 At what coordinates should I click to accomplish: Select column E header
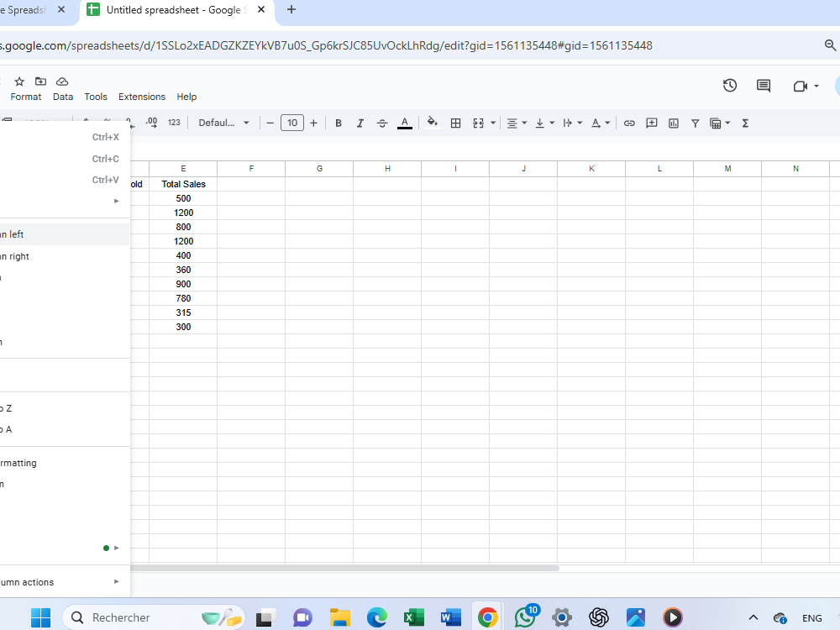[183, 169]
